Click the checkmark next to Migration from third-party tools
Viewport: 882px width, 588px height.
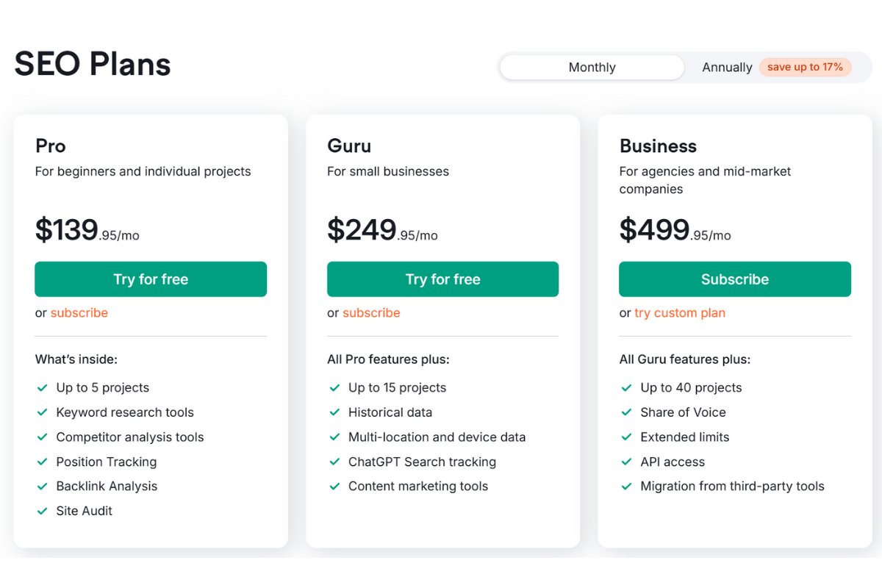click(626, 486)
